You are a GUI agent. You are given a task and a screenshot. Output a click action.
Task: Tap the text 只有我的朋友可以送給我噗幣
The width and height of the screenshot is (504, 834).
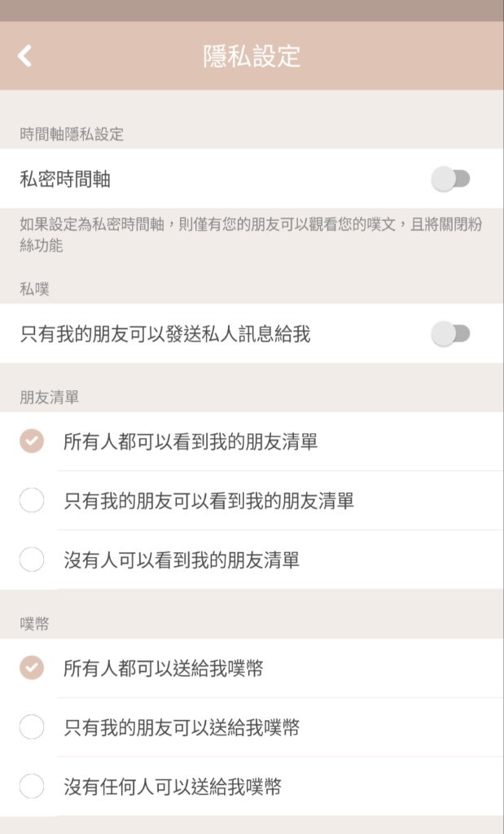[x=182, y=727]
